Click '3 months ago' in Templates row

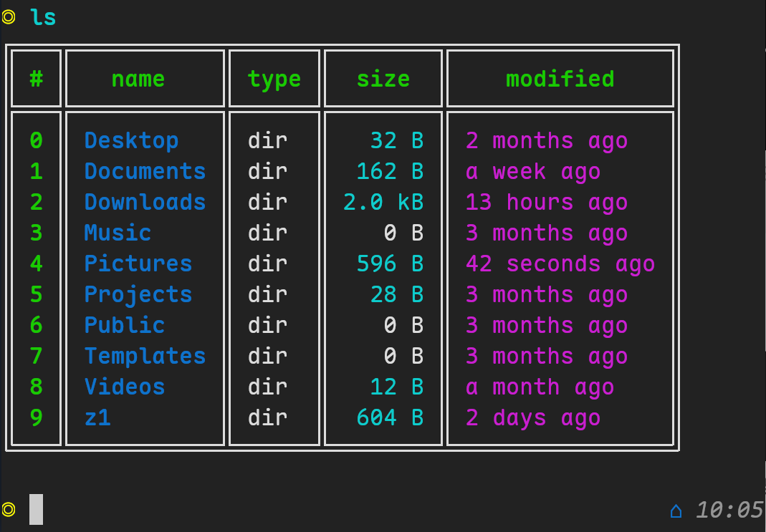(547, 357)
